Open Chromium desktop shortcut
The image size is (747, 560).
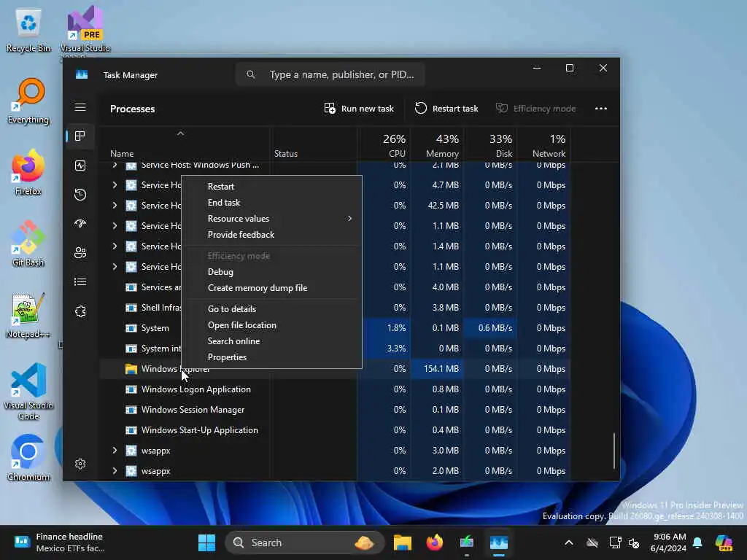pos(28,458)
